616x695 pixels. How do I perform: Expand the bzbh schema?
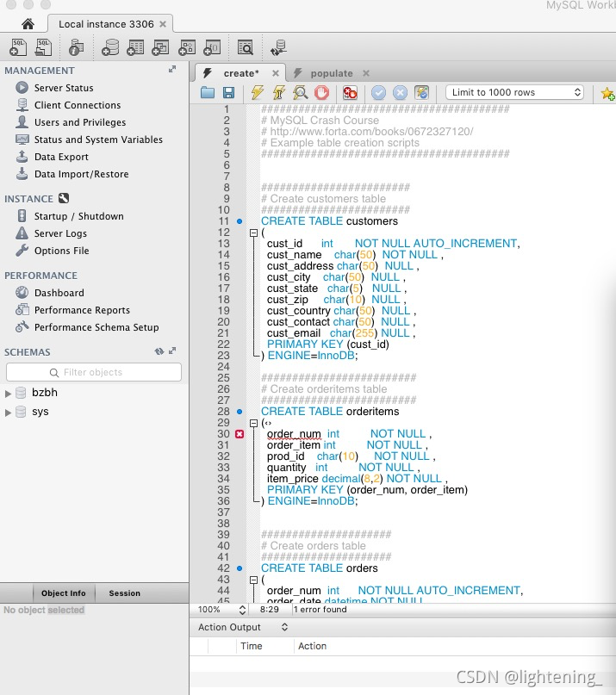tap(8, 394)
